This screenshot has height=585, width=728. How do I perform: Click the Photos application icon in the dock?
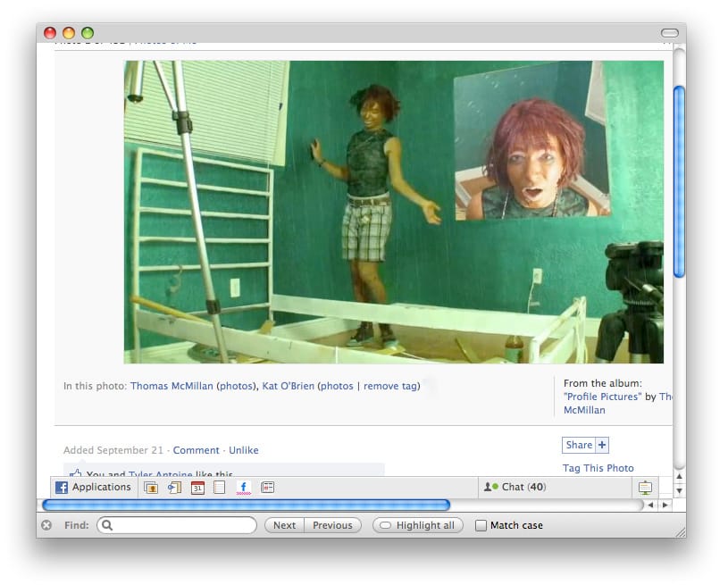point(151,488)
